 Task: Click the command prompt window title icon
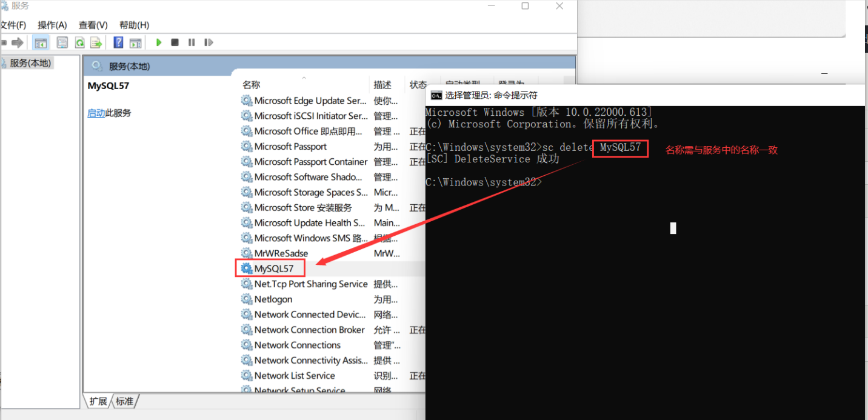tap(436, 95)
